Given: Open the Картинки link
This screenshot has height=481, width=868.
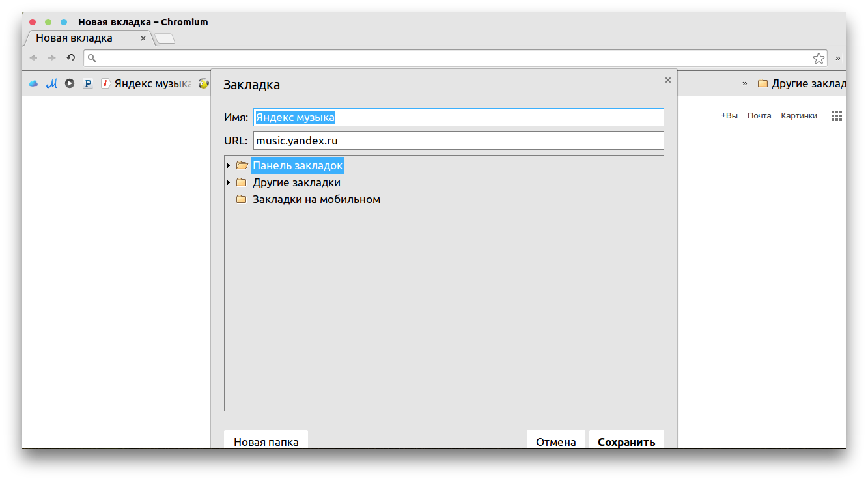Looking at the screenshot, I should click(799, 116).
